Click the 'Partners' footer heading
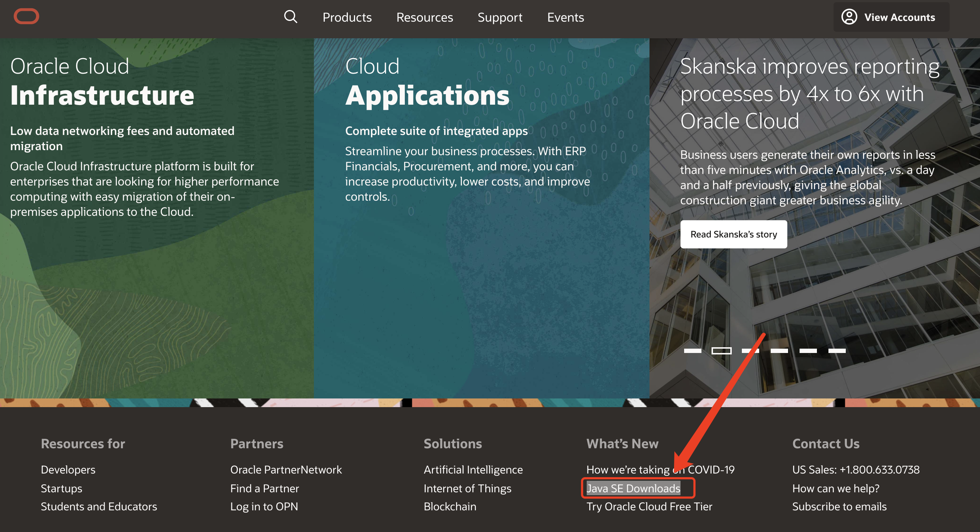The image size is (980, 532). (x=257, y=444)
